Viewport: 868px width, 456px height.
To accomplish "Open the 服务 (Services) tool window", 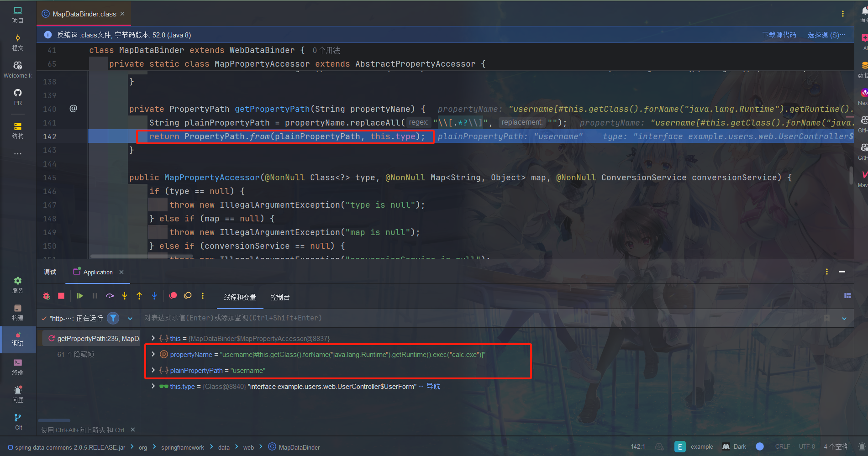I will pos(18,285).
